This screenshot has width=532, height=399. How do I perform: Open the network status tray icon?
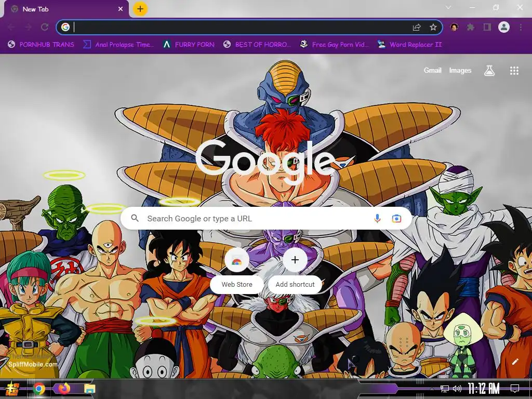[x=445, y=389]
